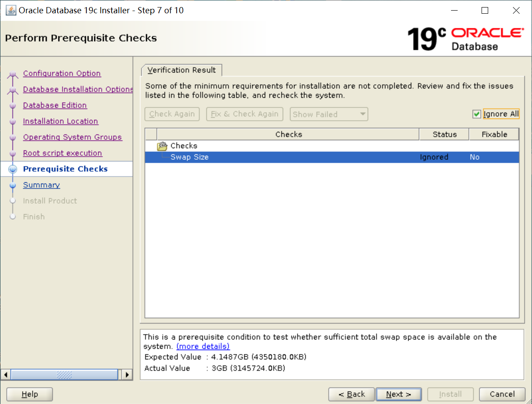Select the Checks root row
The height and width of the screenshot is (404, 532).
(x=332, y=146)
